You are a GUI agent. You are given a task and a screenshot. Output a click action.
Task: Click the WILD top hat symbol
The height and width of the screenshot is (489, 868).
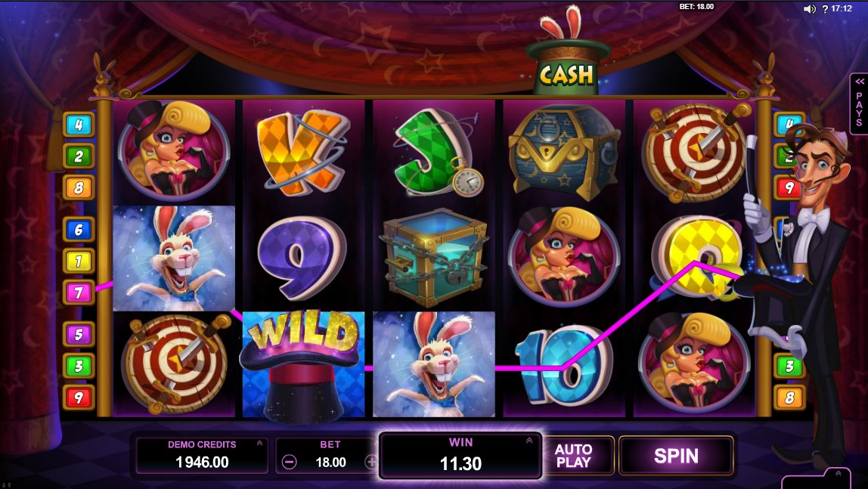(303, 365)
